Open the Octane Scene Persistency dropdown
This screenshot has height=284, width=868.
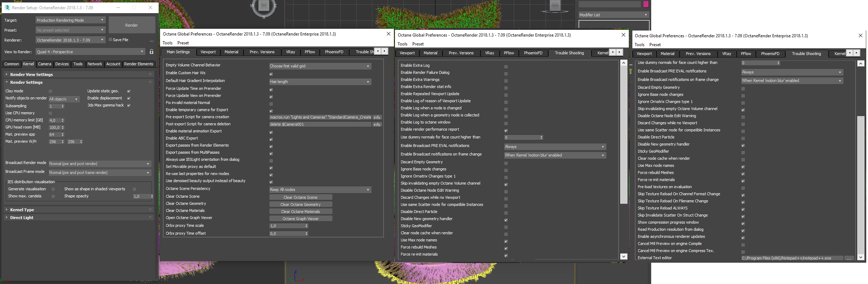(320, 190)
